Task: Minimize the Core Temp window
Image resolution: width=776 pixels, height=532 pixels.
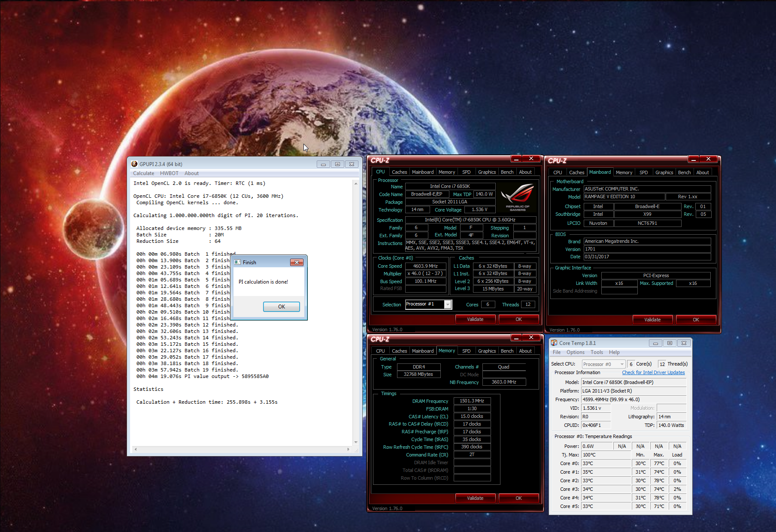Action: [655, 343]
